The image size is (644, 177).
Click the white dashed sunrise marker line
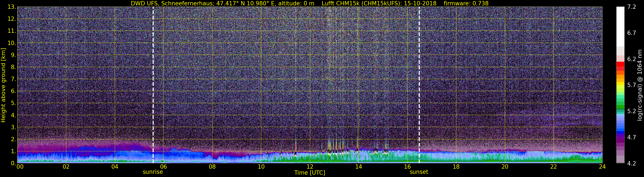[153, 85]
